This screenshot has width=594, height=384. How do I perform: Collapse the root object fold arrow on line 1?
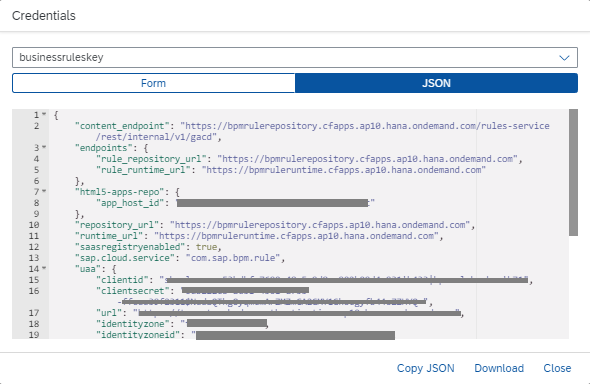44,114
